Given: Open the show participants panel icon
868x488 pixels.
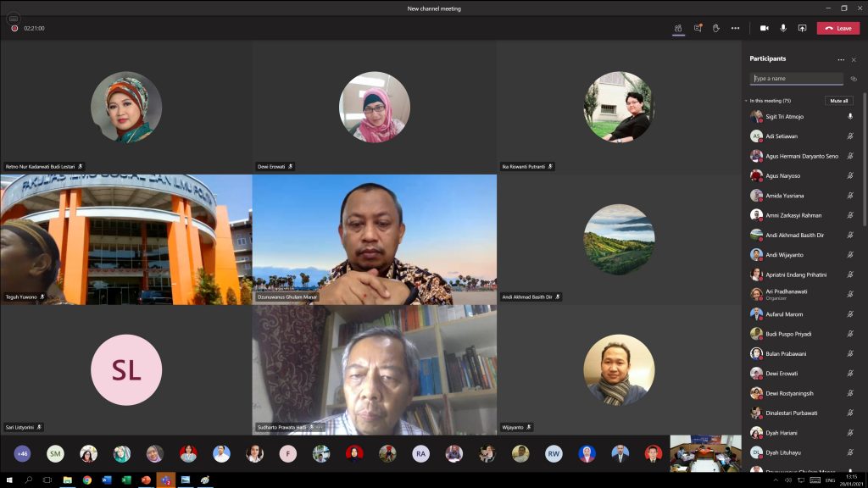Looking at the screenshot, I should tap(678, 28).
